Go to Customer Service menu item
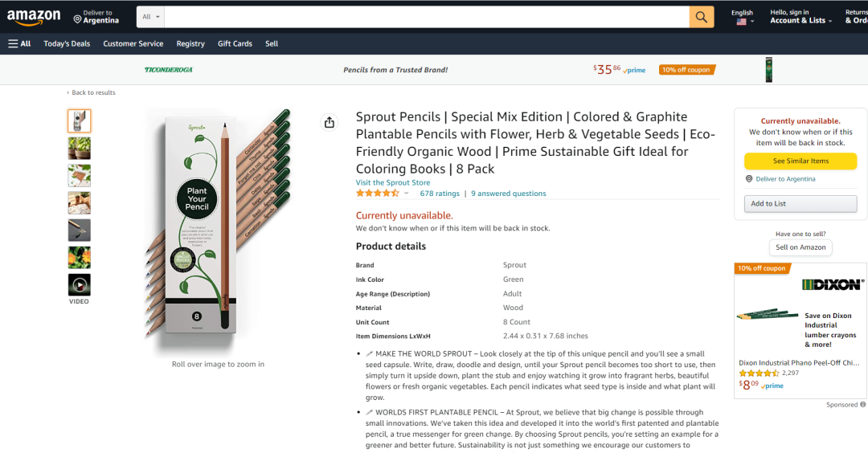The width and height of the screenshot is (868, 453). [133, 43]
